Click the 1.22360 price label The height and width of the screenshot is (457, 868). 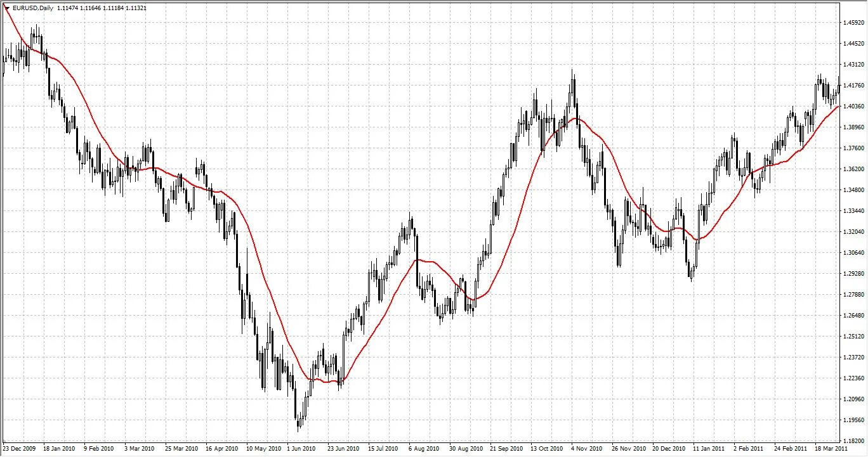[853, 378]
